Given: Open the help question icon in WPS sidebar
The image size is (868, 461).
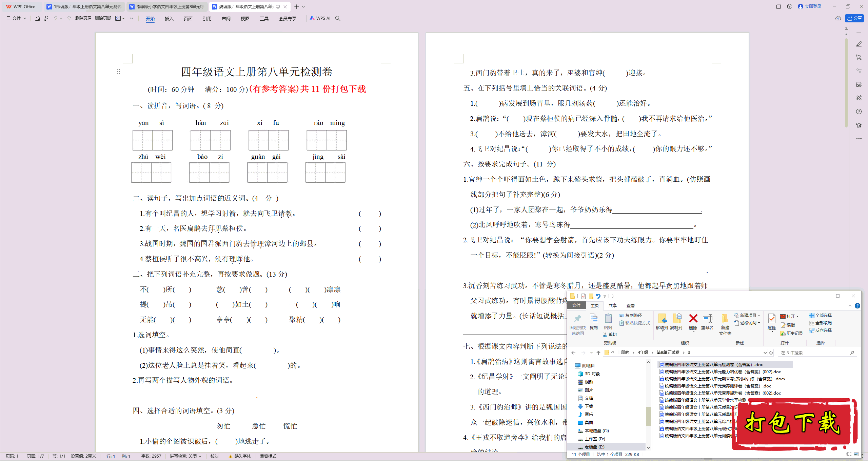Looking at the screenshot, I should (859, 112).
